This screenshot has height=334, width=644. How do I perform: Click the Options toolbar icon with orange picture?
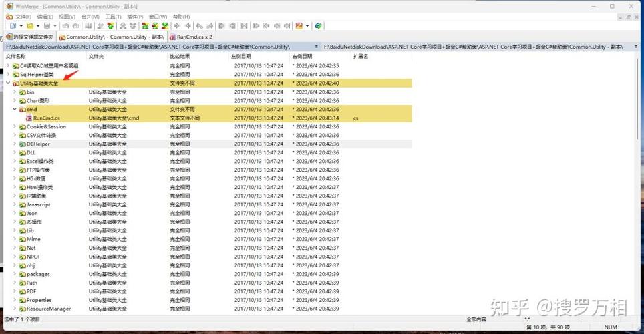[x=299, y=26]
